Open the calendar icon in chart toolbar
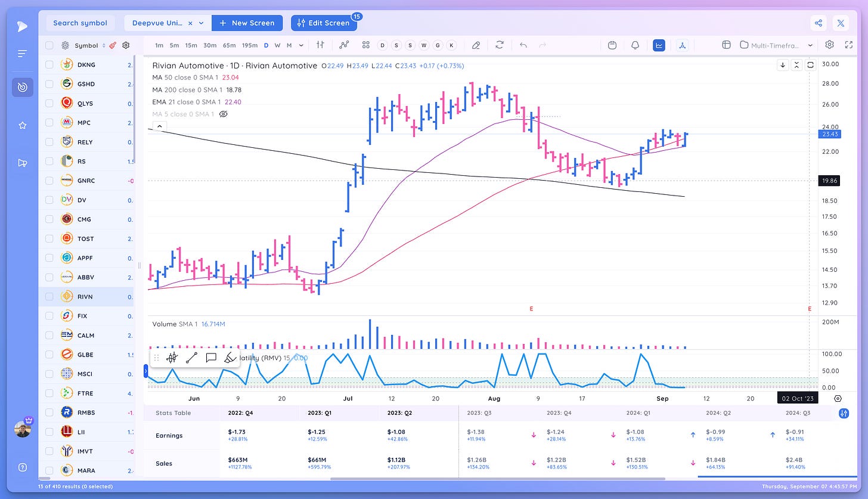Viewport: 868px width, 499px height. click(x=612, y=45)
